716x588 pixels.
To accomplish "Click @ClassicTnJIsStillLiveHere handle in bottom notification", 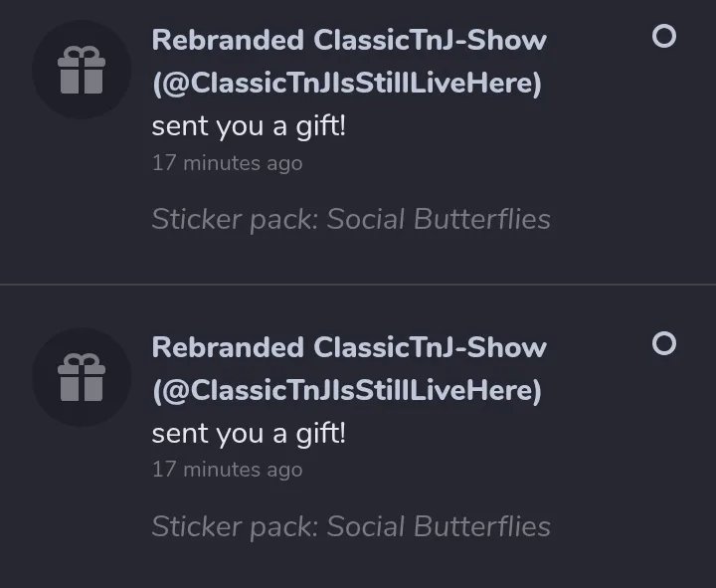I will [x=347, y=390].
